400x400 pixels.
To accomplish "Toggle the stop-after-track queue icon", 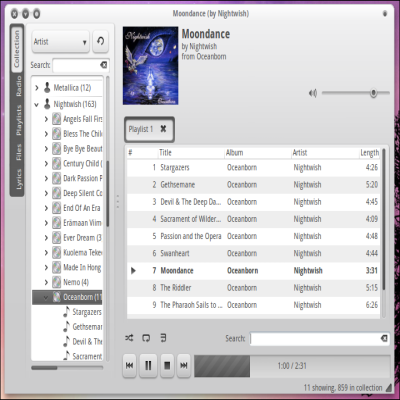I will click(163, 338).
